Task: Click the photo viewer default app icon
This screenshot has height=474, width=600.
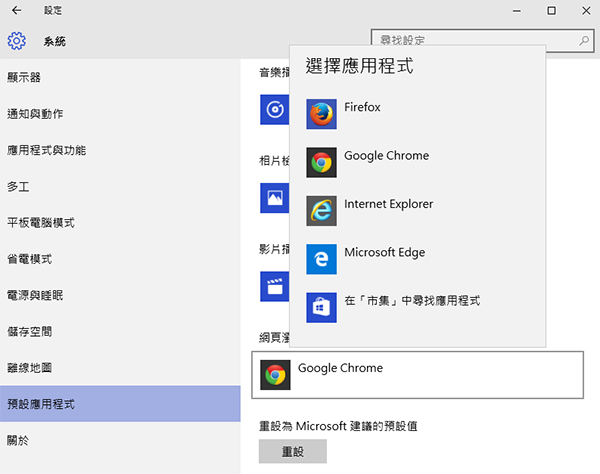Action: [274, 198]
